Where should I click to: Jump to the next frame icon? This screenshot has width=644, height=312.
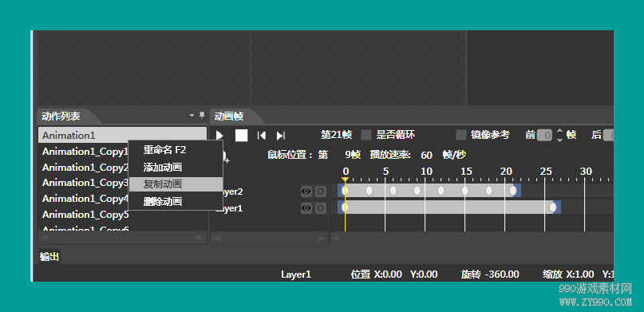click(281, 135)
